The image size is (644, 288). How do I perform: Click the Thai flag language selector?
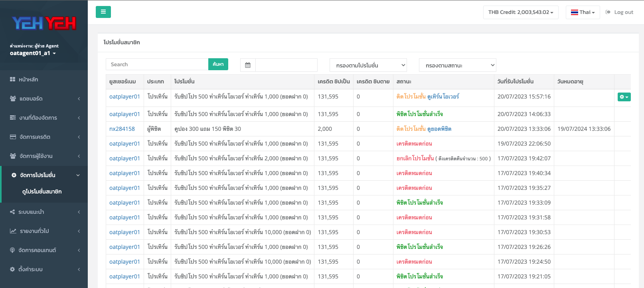tap(583, 12)
